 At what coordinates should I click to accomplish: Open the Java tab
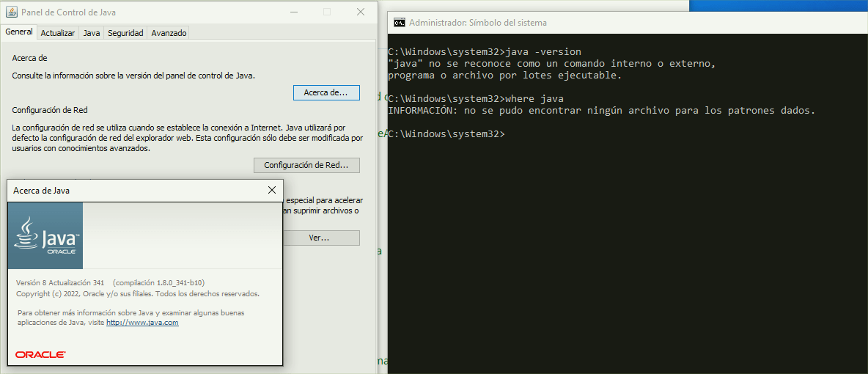[92, 33]
